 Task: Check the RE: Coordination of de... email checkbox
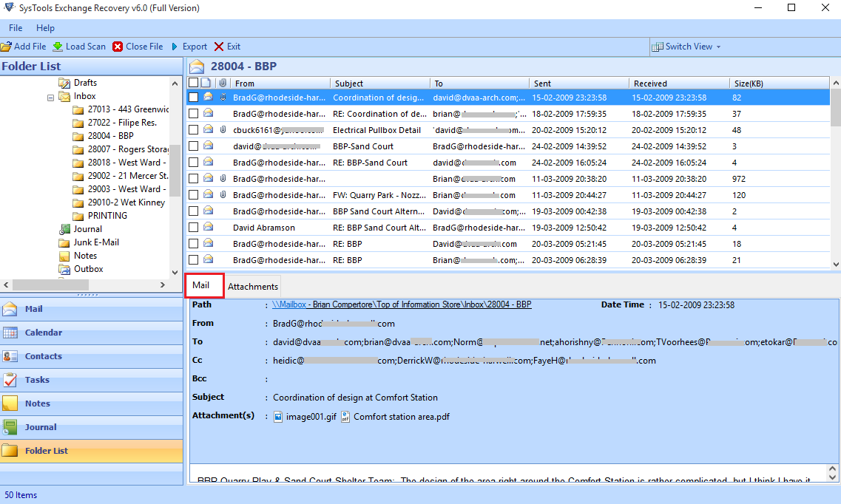pos(194,114)
